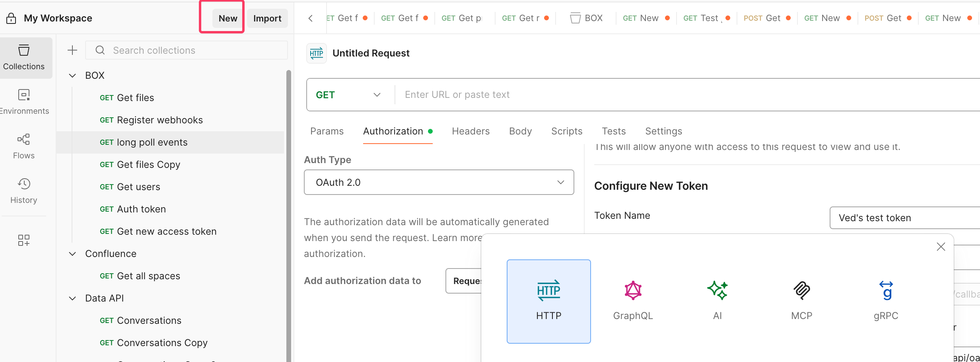The image size is (980, 362).
Task: Open the Flows sidebar panel
Action: point(24,147)
